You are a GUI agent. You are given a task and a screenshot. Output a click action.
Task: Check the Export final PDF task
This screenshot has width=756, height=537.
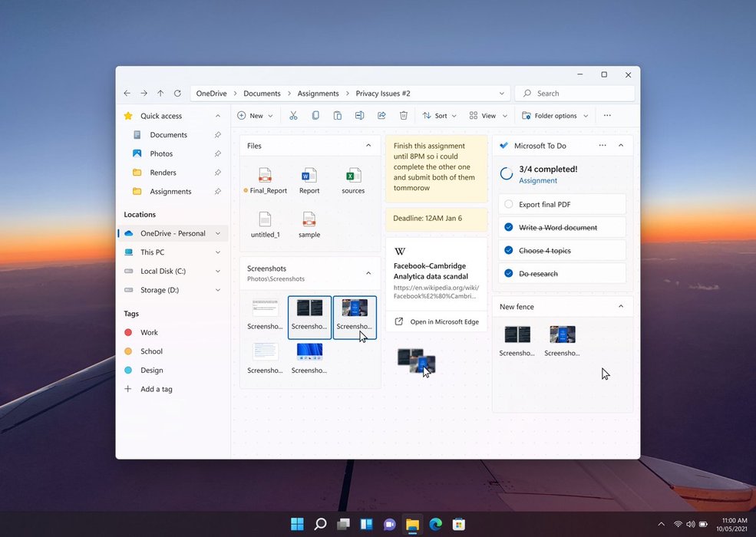pos(508,205)
